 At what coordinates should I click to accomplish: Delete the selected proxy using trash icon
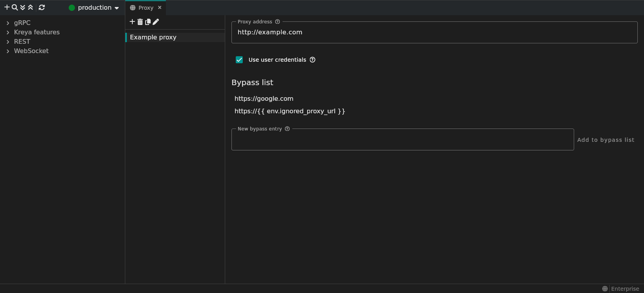tap(140, 22)
